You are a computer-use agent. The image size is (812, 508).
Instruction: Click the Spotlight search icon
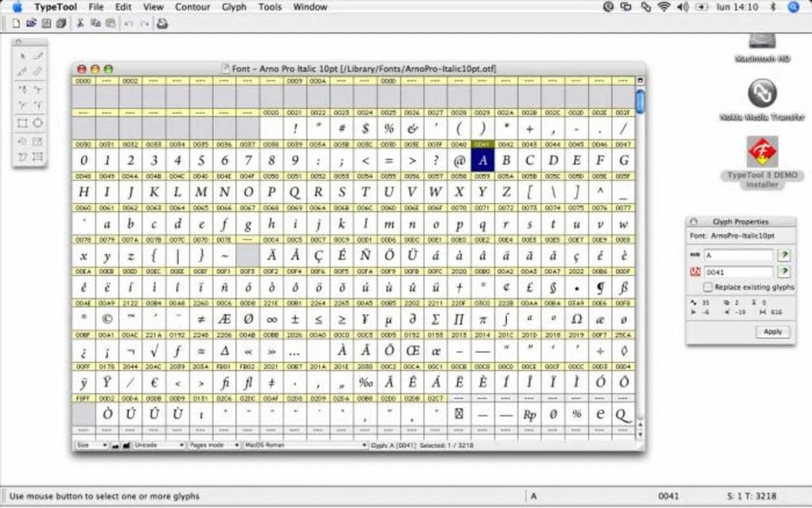click(794, 6)
